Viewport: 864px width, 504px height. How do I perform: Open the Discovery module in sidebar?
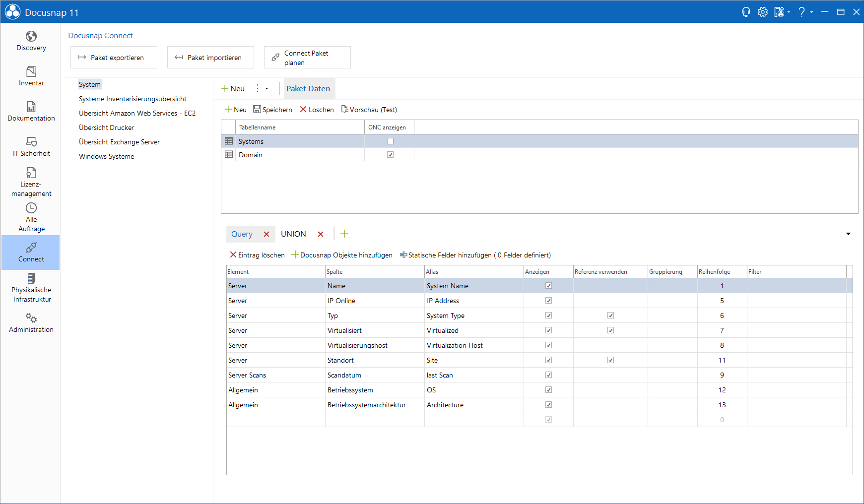click(31, 41)
